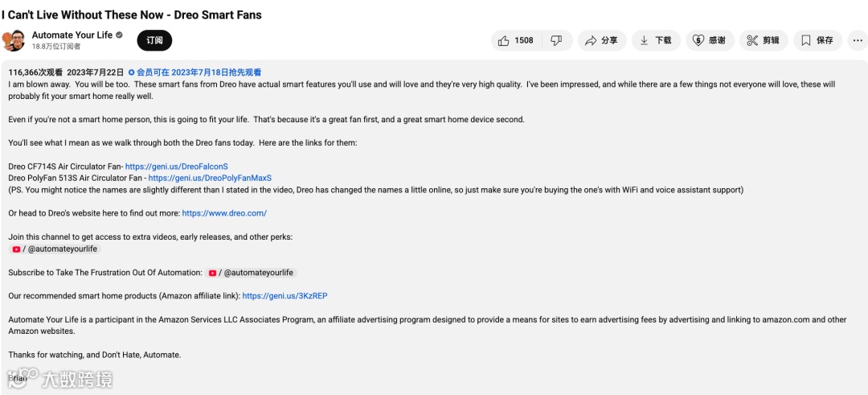Click the thumbs-up like icon

(504, 40)
